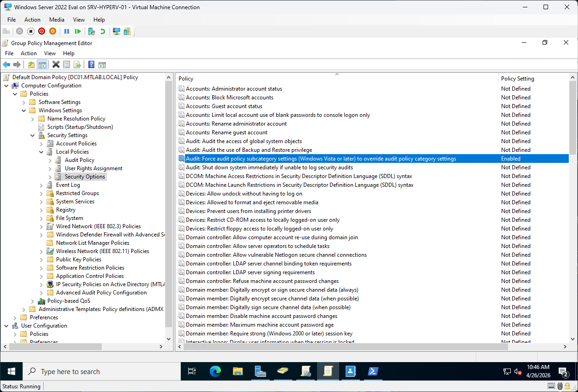Collapse the Computer Configuration node
Viewport: 578px width, 392px height.
coord(6,86)
